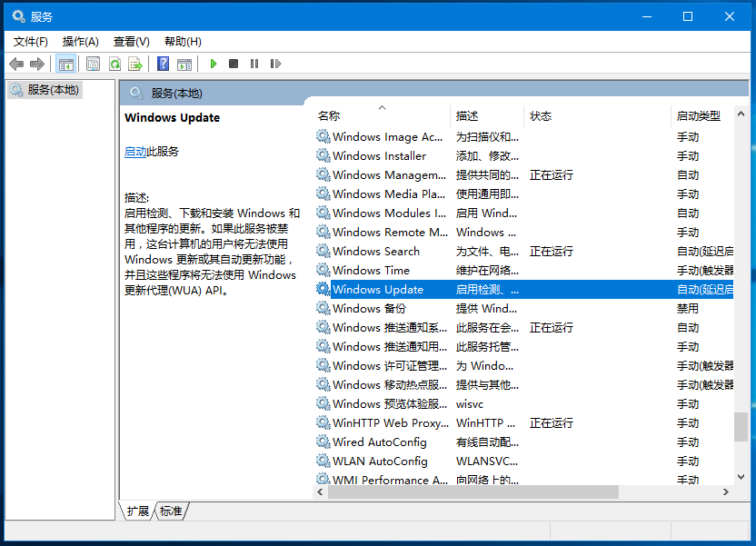The height and width of the screenshot is (546, 756).
Task: Open the 文件(F) menu
Action: click(x=30, y=42)
